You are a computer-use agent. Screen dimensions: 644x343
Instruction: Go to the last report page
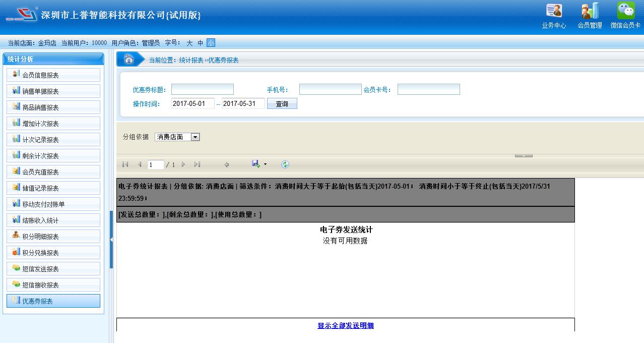click(x=197, y=164)
